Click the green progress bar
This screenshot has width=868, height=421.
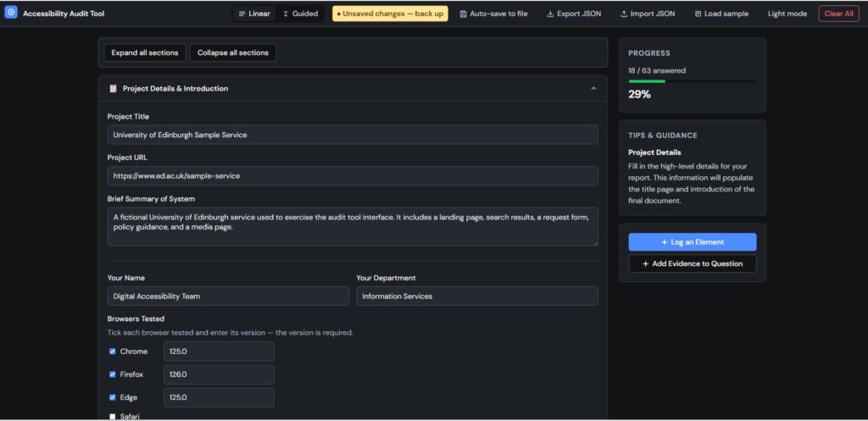647,81
